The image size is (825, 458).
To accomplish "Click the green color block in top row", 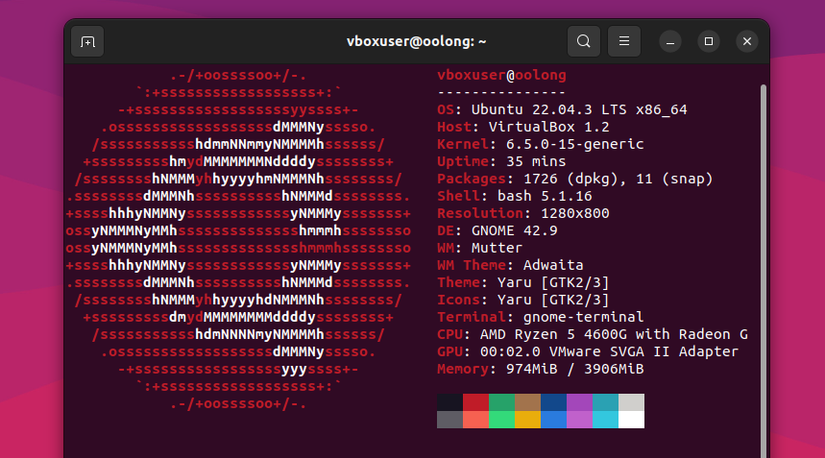I will [501, 402].
